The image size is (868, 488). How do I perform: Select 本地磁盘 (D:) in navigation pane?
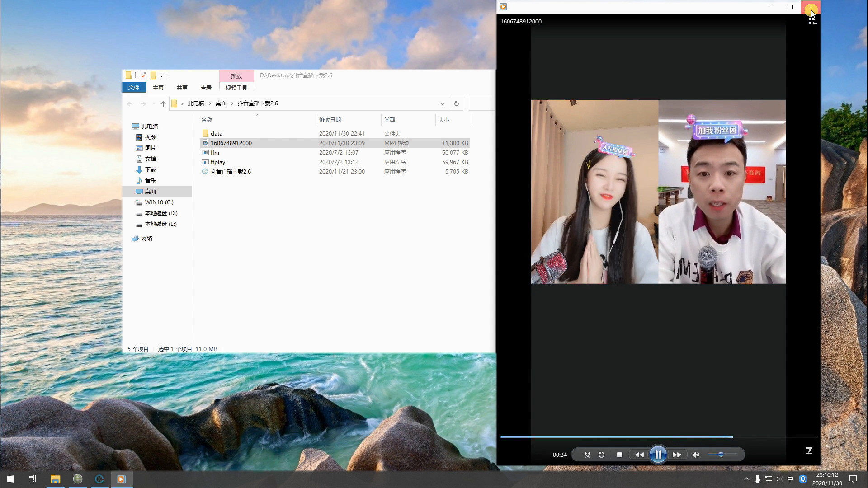160,213
